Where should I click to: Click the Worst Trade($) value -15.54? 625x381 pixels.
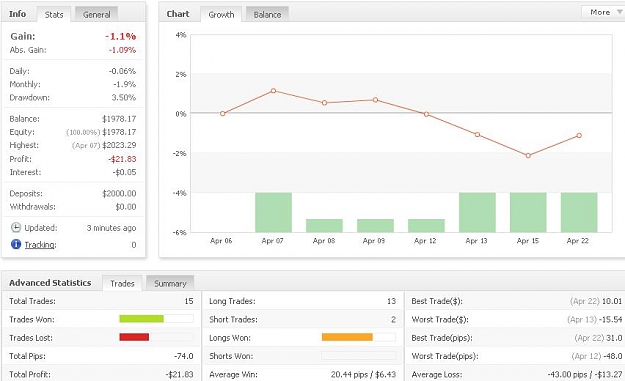pyautogui.click(x=611, y=319)
